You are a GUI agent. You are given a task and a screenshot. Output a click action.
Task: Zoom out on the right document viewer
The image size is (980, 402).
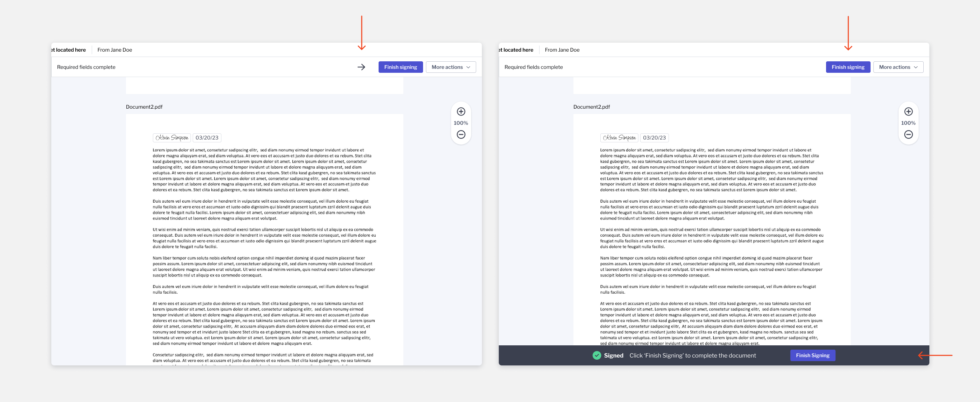coord(908,134)
